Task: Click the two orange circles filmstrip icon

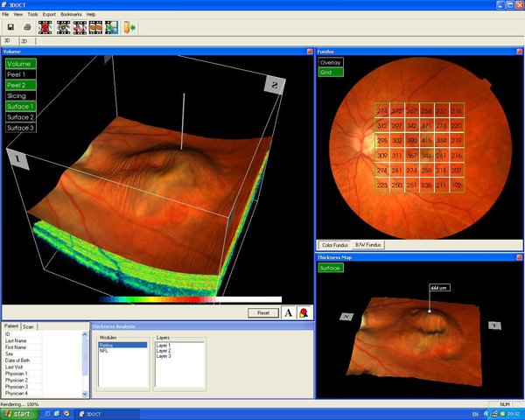Action: click(x=95, y=27)
